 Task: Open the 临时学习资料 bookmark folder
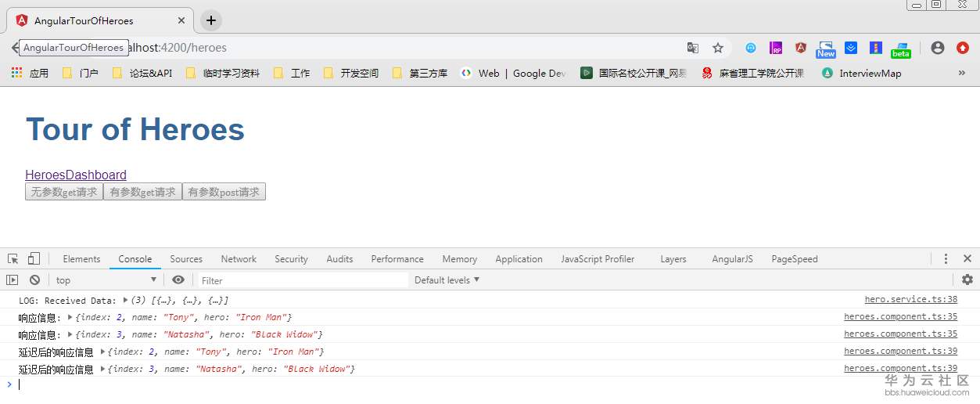point(223,73)
